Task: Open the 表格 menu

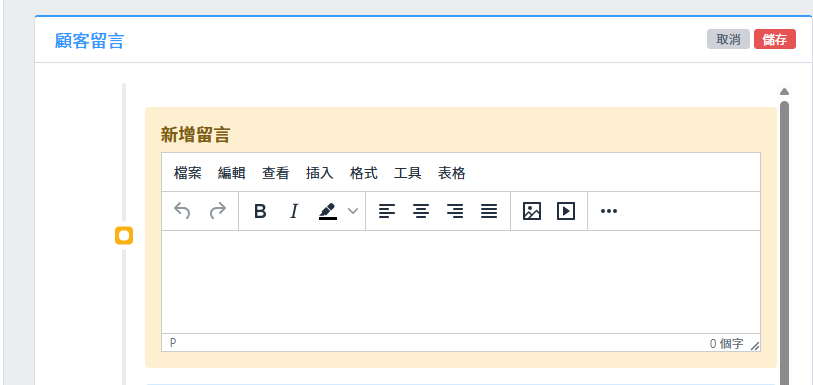Action: coord(452,173)
